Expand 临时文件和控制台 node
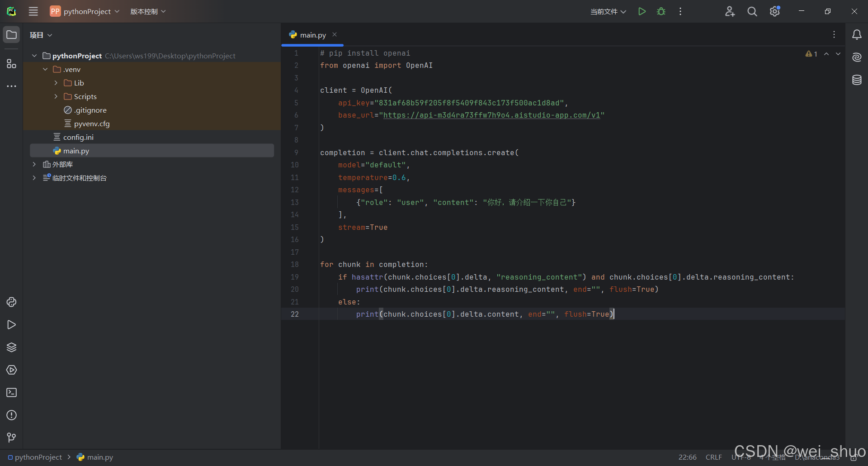 tap(34, 178)
